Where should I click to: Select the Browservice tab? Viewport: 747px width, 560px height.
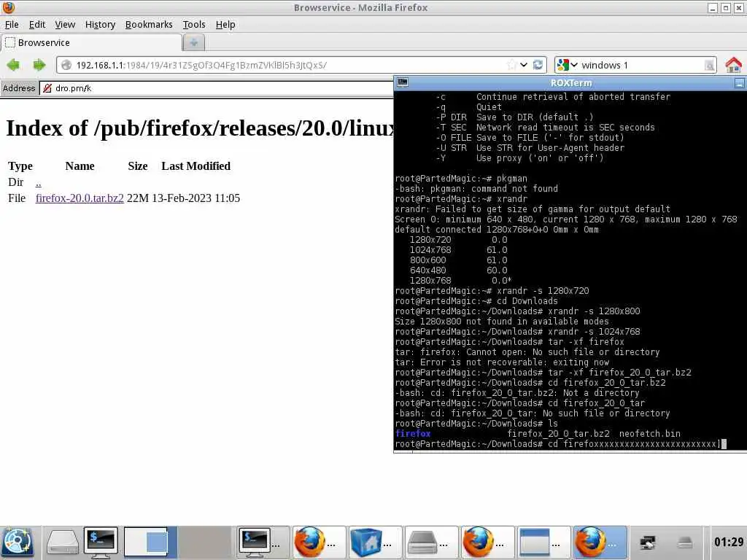[91, 43]
